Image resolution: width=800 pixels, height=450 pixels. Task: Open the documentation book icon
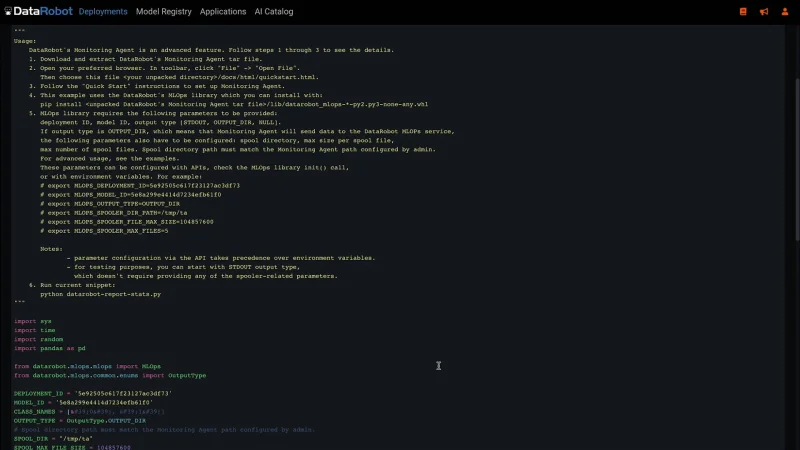pos(743,12)
